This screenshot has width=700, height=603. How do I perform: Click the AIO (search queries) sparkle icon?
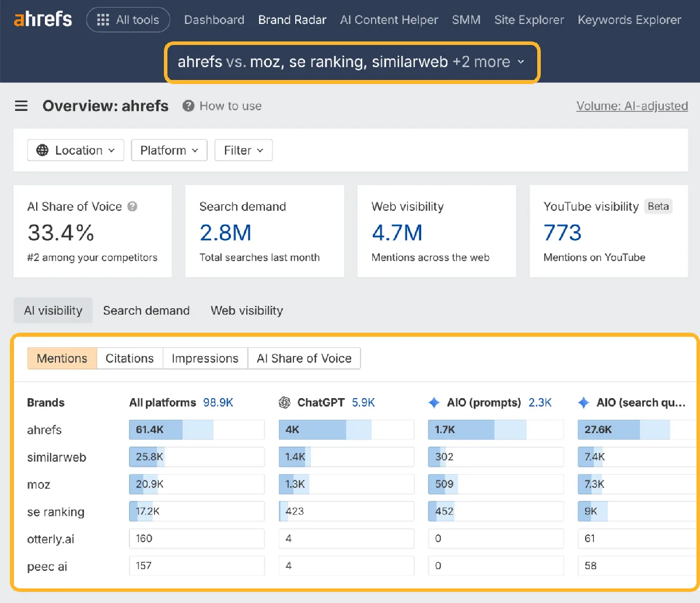(583, 402)
